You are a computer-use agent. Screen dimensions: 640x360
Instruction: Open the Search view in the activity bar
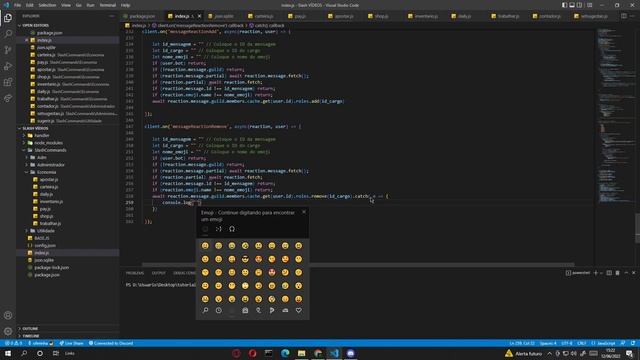click(8, 34)
